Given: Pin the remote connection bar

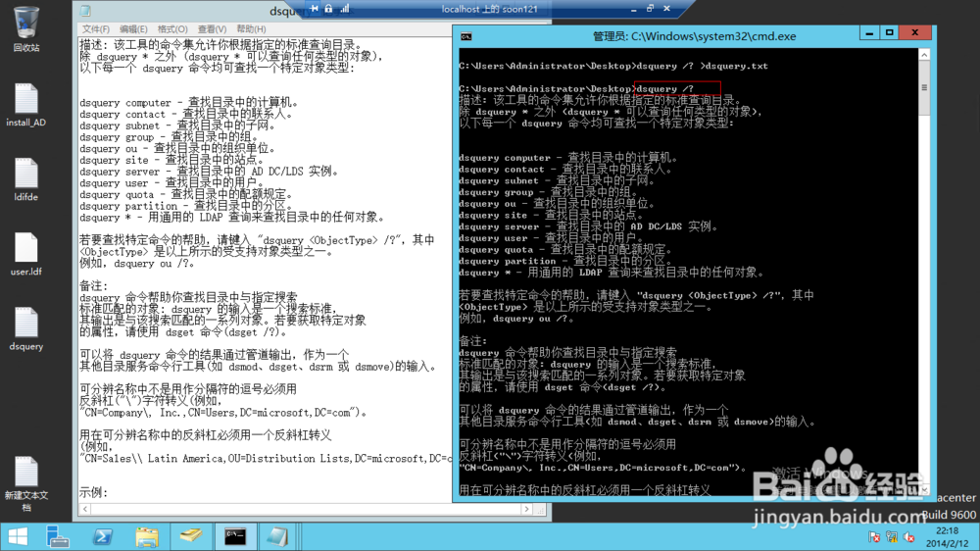Looking at the screenshot, I should 314,9.
